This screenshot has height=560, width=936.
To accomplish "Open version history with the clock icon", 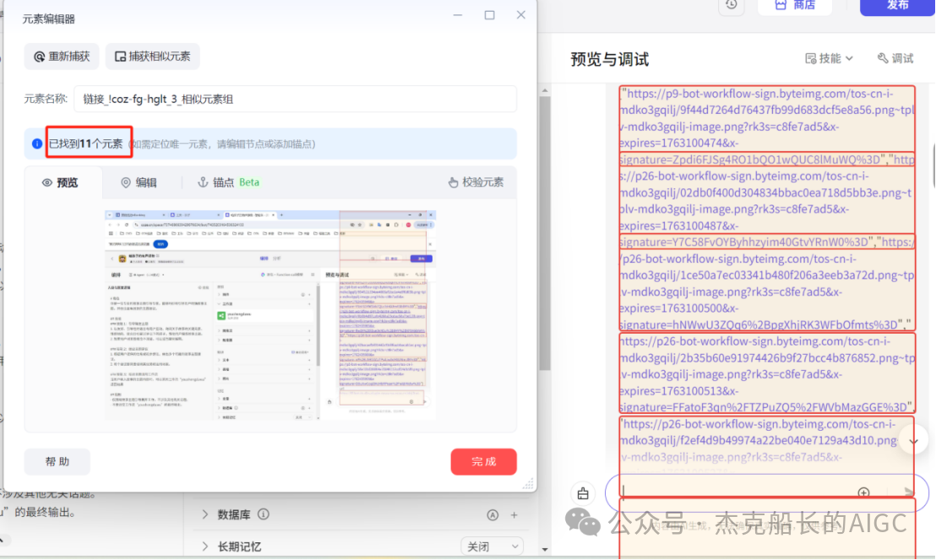I will pyautogui.click(x=731, y=7).
